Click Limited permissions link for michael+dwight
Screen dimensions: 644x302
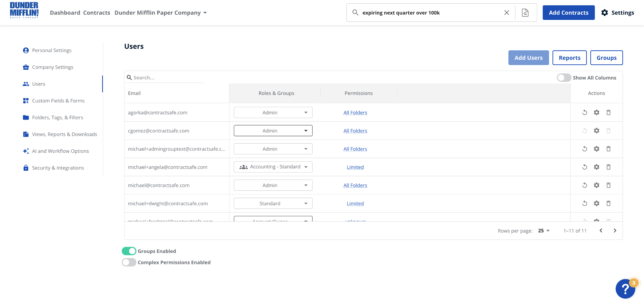coord(355,203)
